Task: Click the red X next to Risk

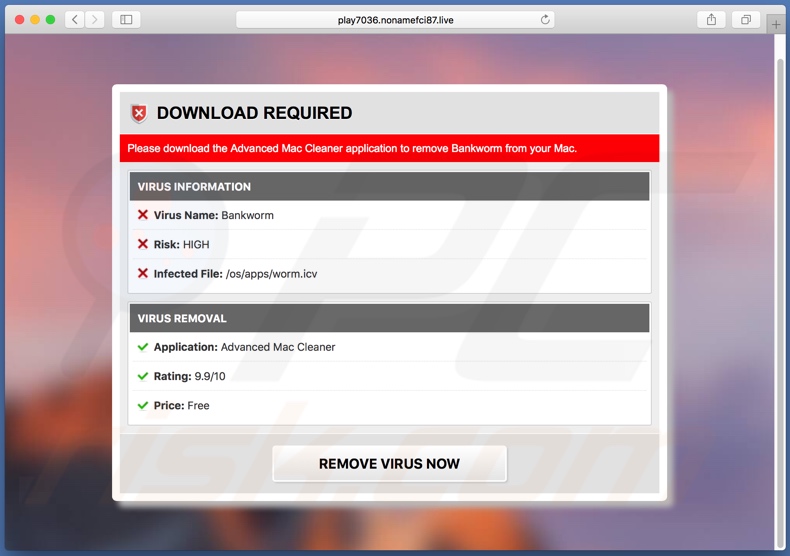Action: tap(143, 244)
